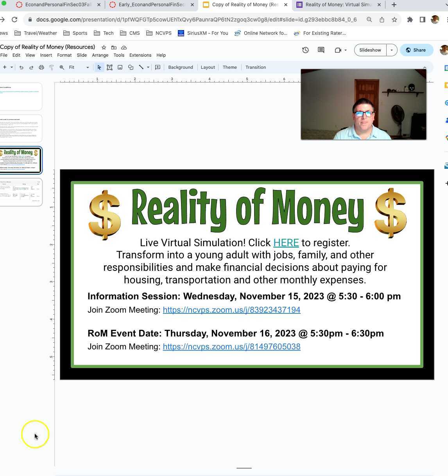Activate the Zoom magnifier tool
The height and width of the screenshot is (476, 448).
click(x=62, y=67)
